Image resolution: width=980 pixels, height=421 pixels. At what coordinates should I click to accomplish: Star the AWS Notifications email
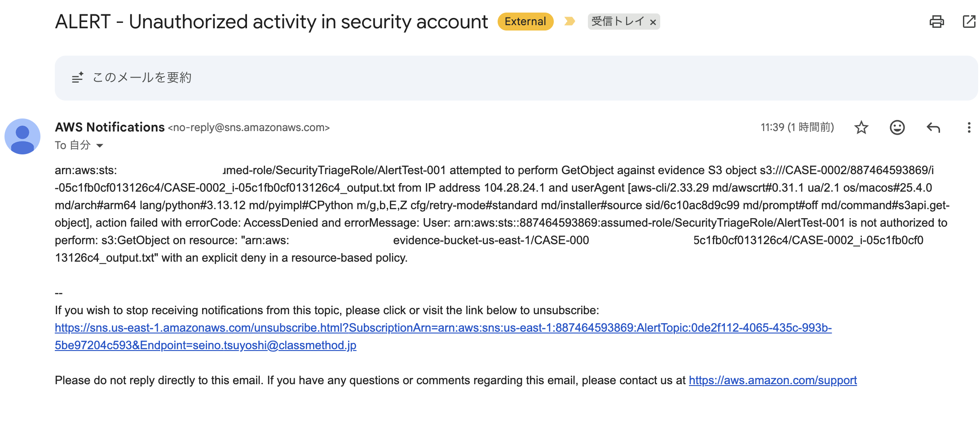[861, 128]
